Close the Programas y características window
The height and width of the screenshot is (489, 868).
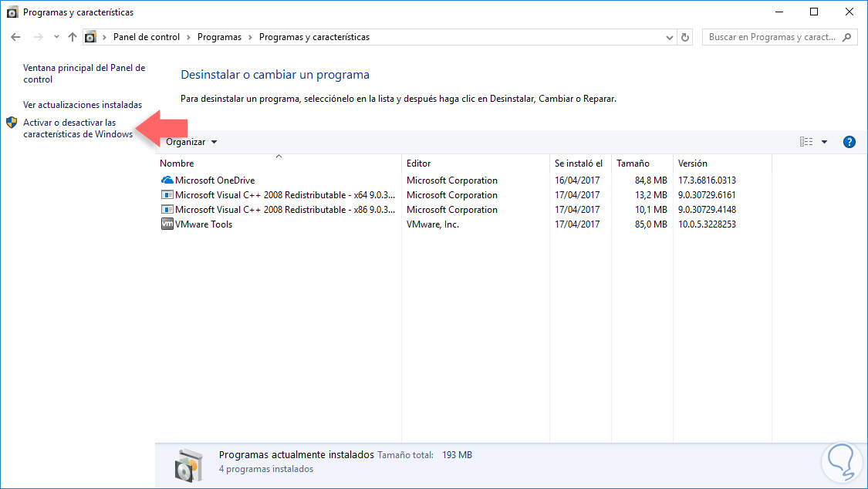(x=849, y=12)
